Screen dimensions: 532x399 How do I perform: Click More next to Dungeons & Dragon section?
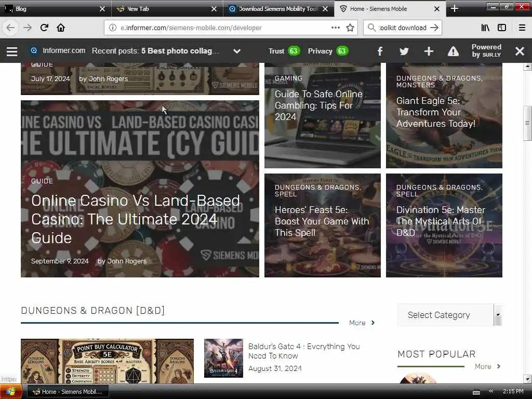(362, 323)
